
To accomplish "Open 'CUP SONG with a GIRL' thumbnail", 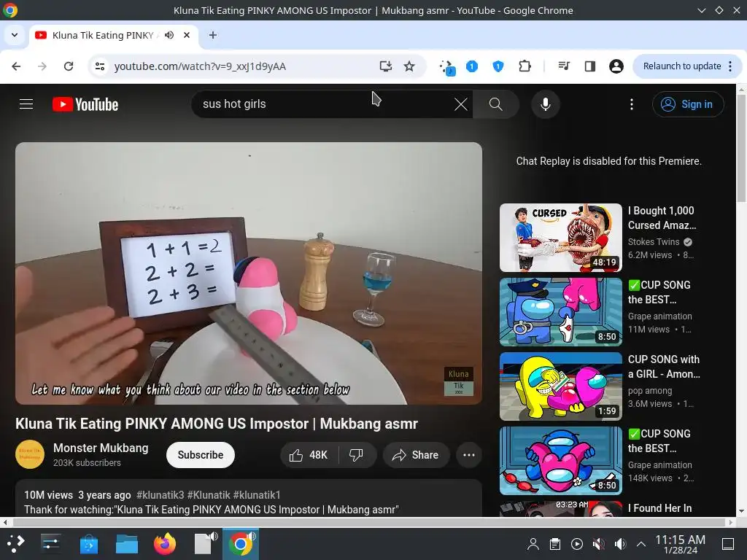I will pyautogui.click(x=561, y=386).
